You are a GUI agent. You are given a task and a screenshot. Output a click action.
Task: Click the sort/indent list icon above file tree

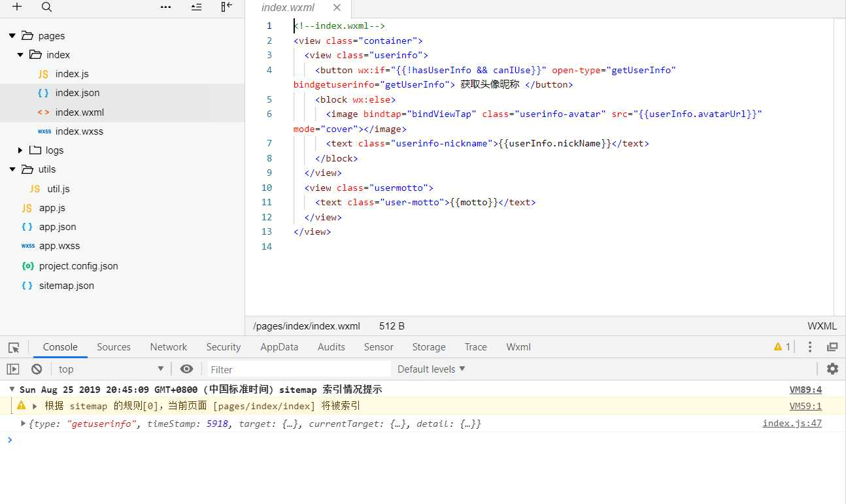click(x=196, y=7)
